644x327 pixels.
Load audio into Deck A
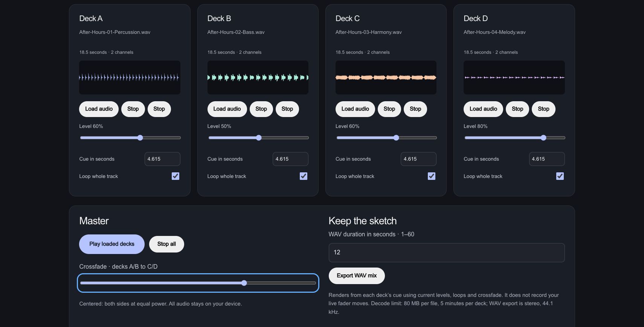tap(99, 109)
